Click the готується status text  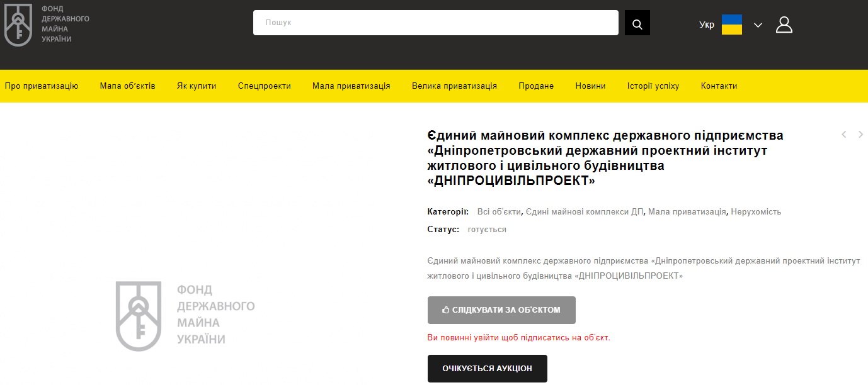(487, 230)
